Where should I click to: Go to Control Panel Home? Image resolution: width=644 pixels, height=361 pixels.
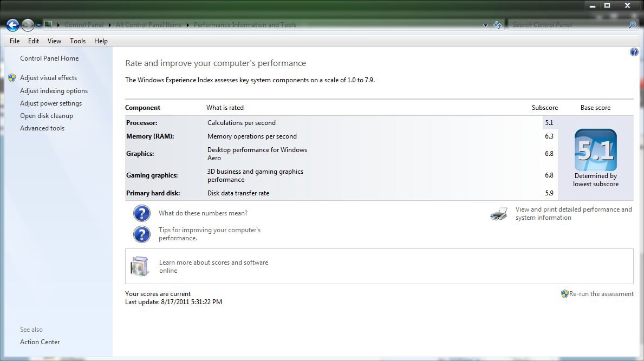(x=49, y=58)
